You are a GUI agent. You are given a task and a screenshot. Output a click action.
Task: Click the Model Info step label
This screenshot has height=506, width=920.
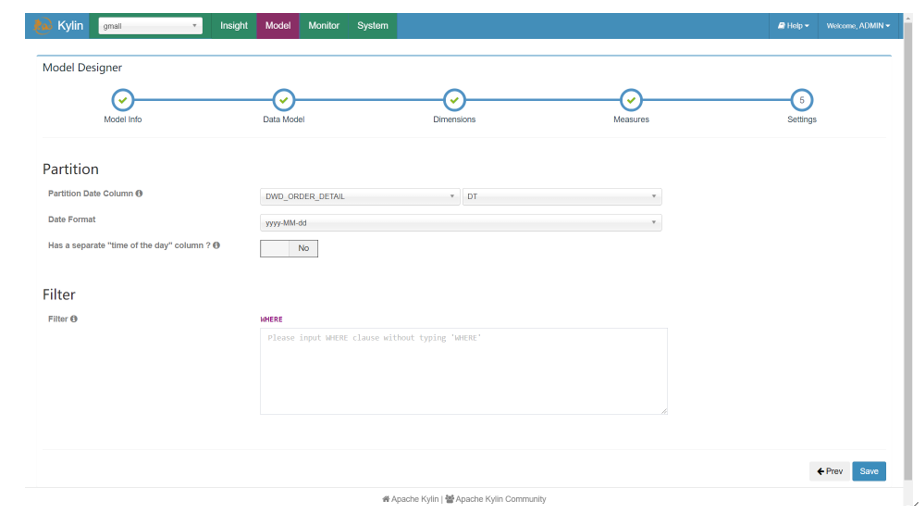[x=123, y=119]
